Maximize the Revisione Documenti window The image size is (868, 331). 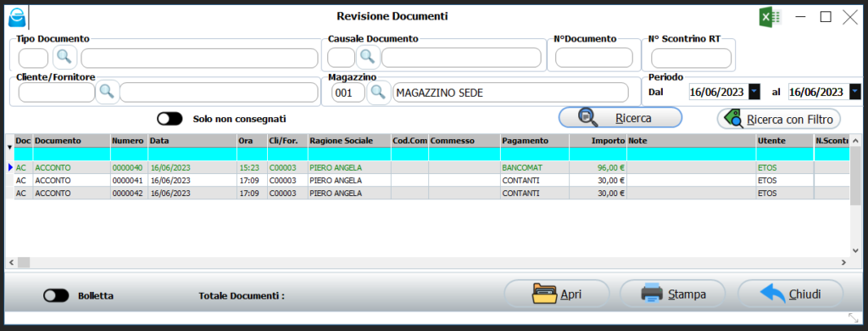click(x=826, y=17)
